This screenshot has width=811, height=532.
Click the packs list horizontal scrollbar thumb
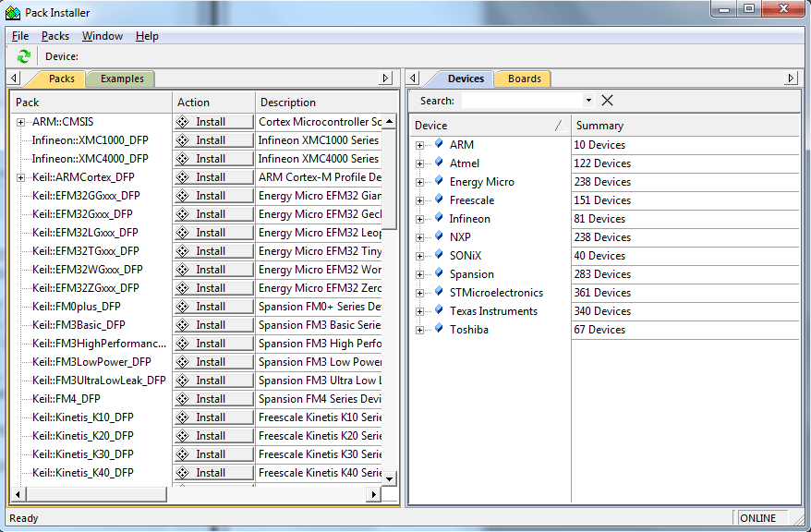96,494
